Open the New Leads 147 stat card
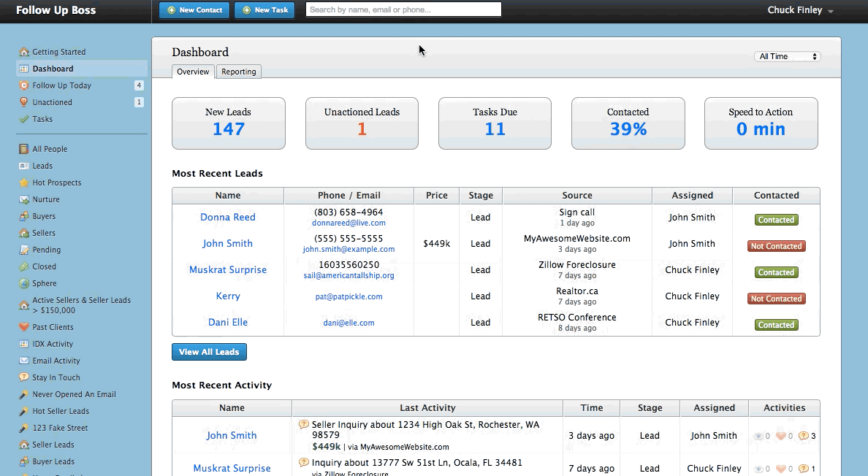868x476 pixels. pos(229,123)
